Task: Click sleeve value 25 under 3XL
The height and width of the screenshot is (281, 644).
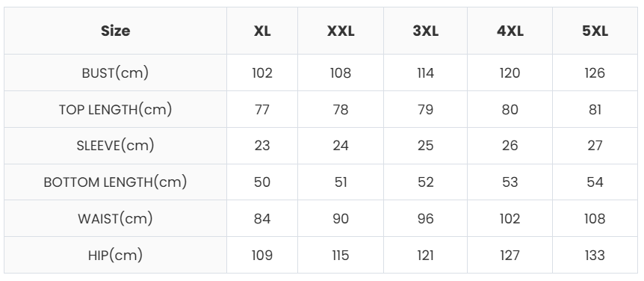Action: 426,146
